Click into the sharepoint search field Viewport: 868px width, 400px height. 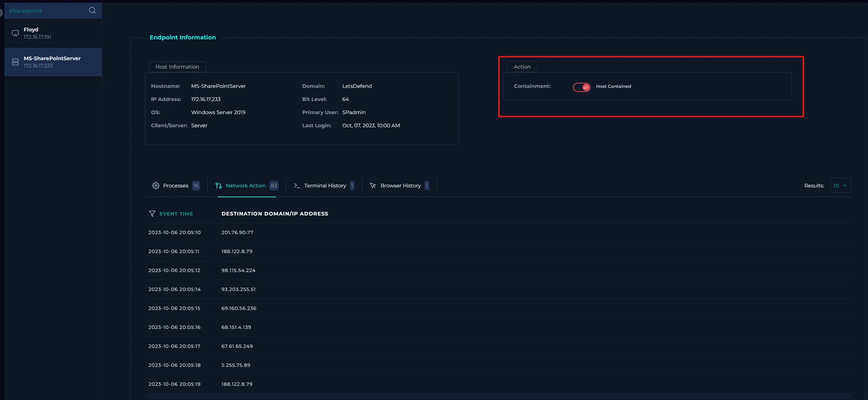pos(44,11)
